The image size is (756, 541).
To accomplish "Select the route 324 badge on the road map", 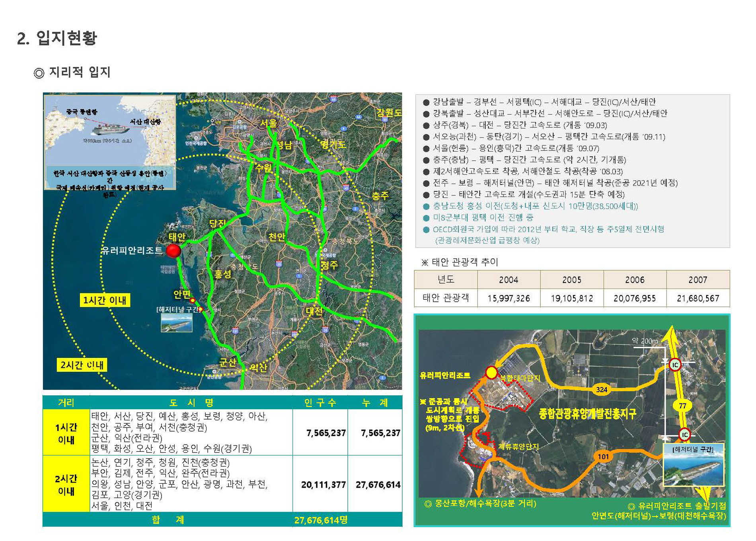I will tap(601, 389).
